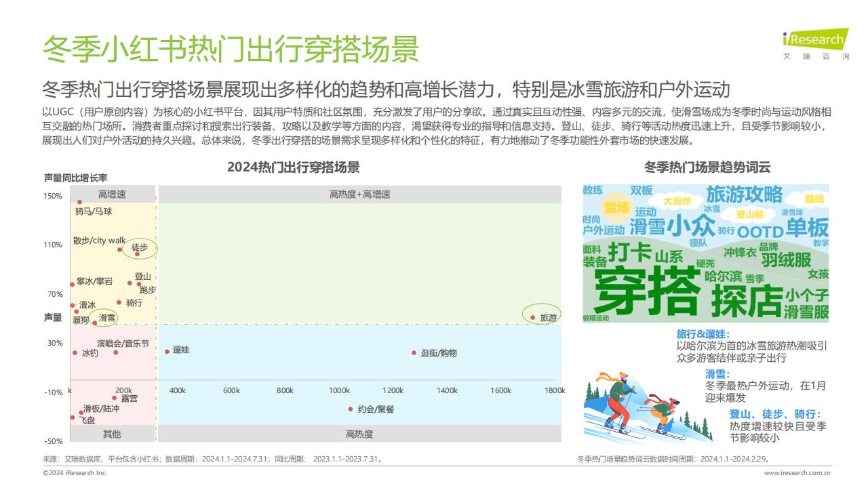Click the large 穿搭 word in cloud
The height and width of the screenshot is (488, 868).
pyautogui.click(x=647, y=291)
